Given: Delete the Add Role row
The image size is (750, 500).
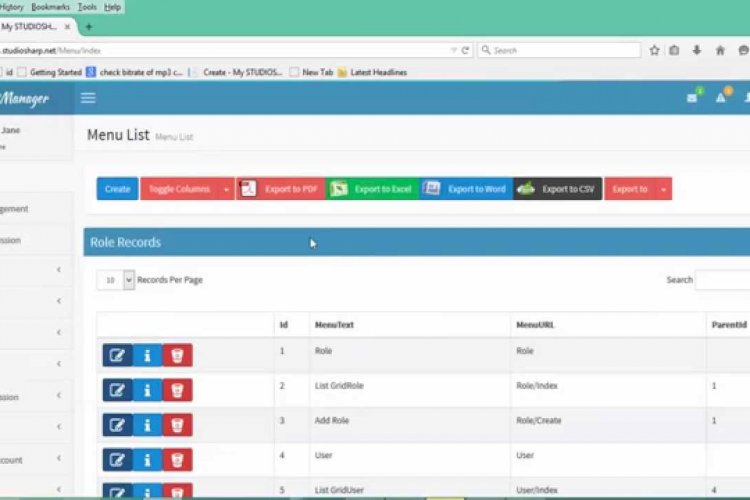Looking at the screenshot, I should (x=177, y=425).
